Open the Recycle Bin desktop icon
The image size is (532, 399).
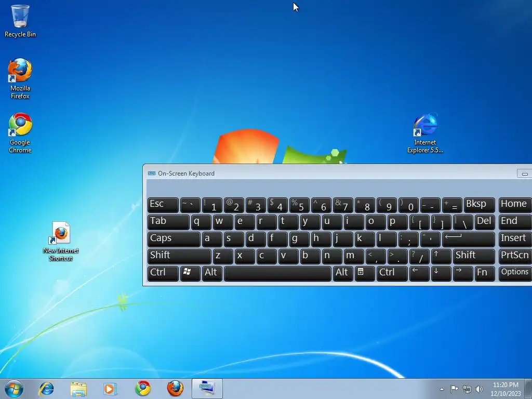click(20, 21)
